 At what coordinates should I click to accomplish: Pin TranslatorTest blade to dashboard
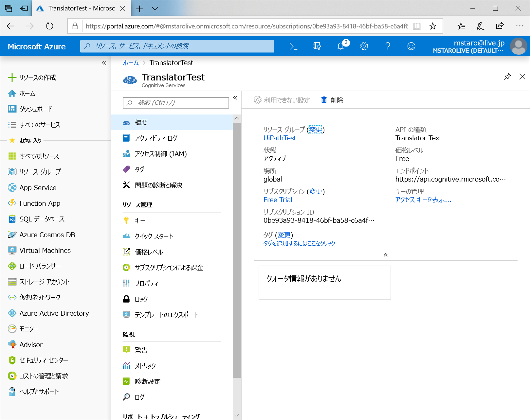pos(507,77)
